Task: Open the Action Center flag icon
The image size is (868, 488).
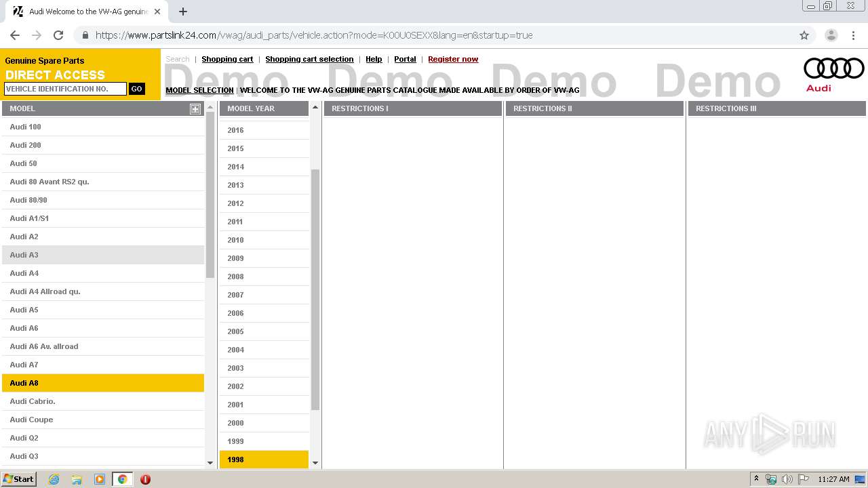Action: (x=804, y=479)
